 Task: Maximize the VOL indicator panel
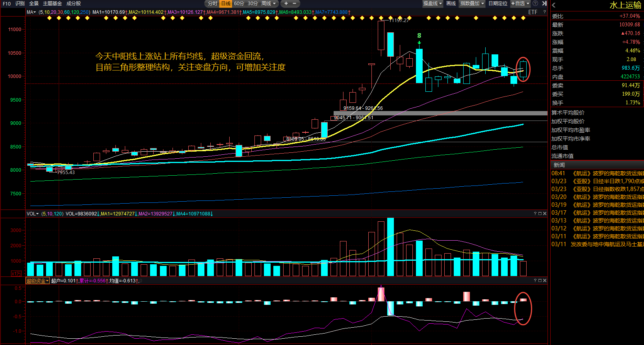coord(540,213)
